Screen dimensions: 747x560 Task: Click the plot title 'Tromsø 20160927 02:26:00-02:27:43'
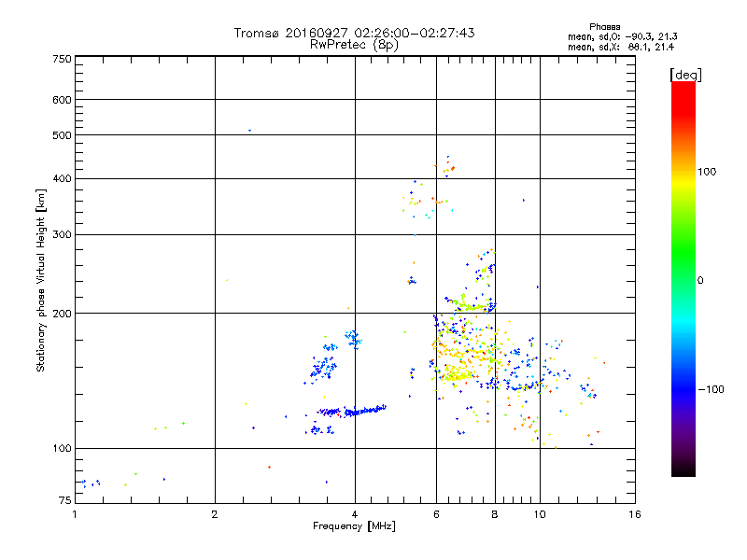pyautogui.click(x=354, y=33)
